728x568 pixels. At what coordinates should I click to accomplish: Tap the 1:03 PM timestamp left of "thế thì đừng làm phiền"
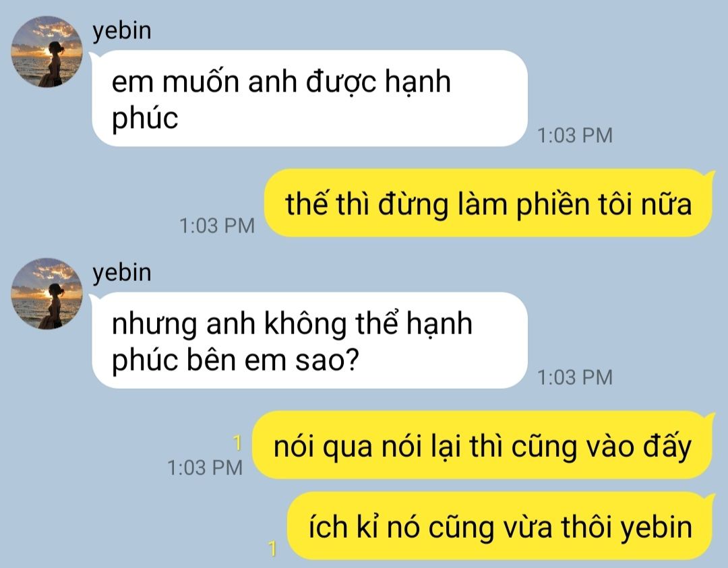point(217,226)
